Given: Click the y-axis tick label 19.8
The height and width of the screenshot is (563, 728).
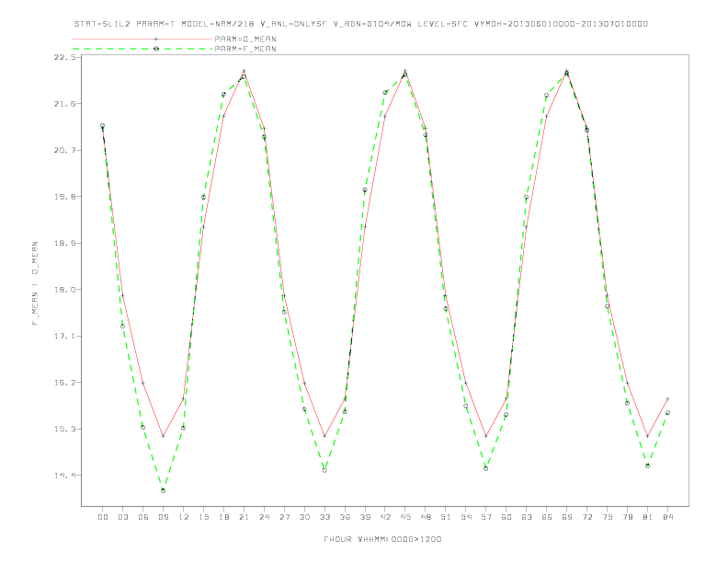Looking at the screenshot, I should point(64,197).
